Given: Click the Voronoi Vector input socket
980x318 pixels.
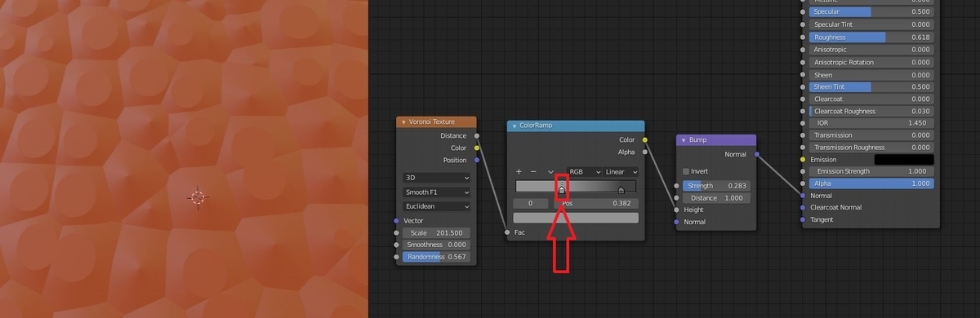Looking at the screenshot, I should (396, 220).
